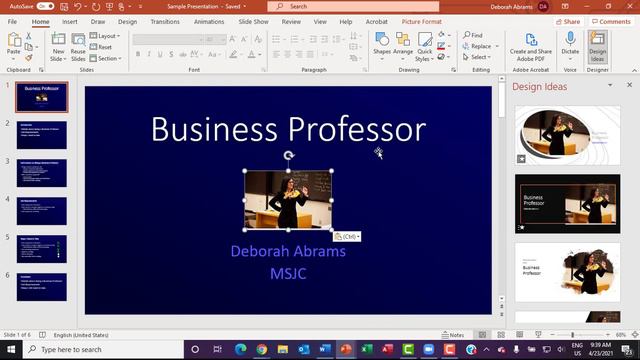The height and width of the screenshot is (360, 640).
Task: Open Quick Styles gallery
Action: click(424, 47)
